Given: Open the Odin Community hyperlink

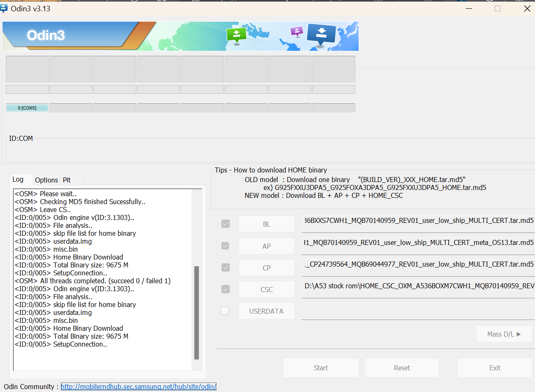Looking at the screenshot, I should [x=138, y=387].
